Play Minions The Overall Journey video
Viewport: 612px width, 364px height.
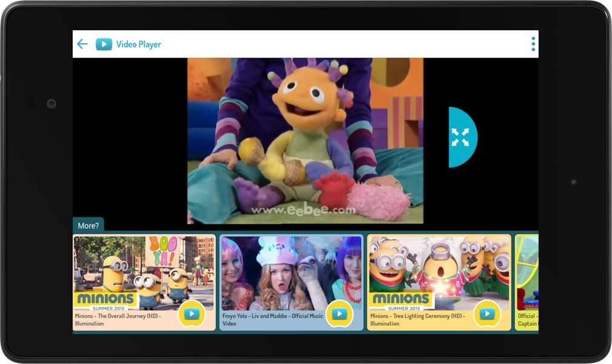(x=192, y=313)
